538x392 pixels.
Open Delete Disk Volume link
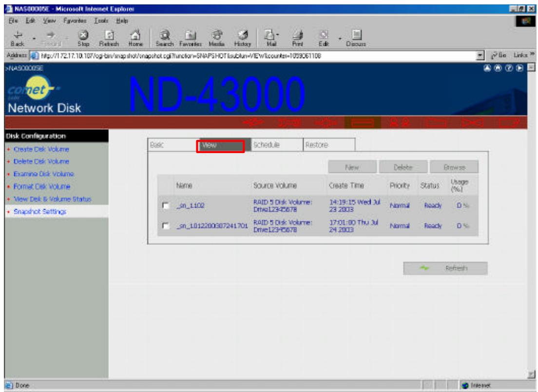(41, 161)
